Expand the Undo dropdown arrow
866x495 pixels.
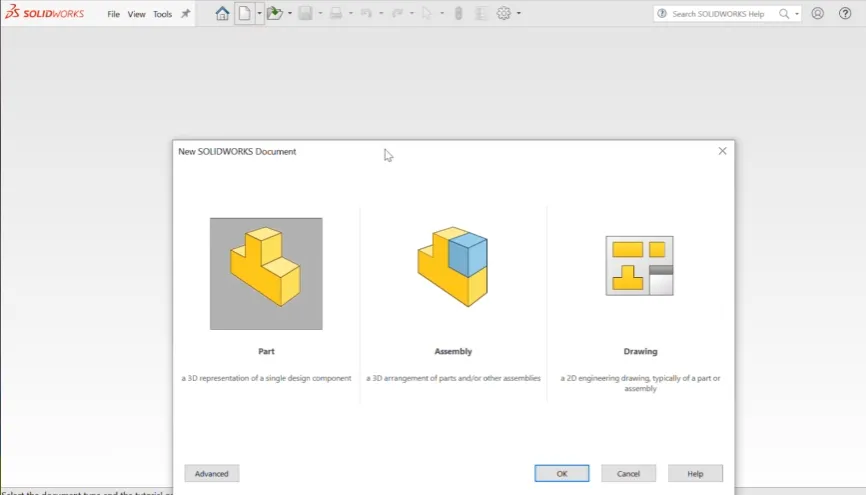[x=381, y=13]
